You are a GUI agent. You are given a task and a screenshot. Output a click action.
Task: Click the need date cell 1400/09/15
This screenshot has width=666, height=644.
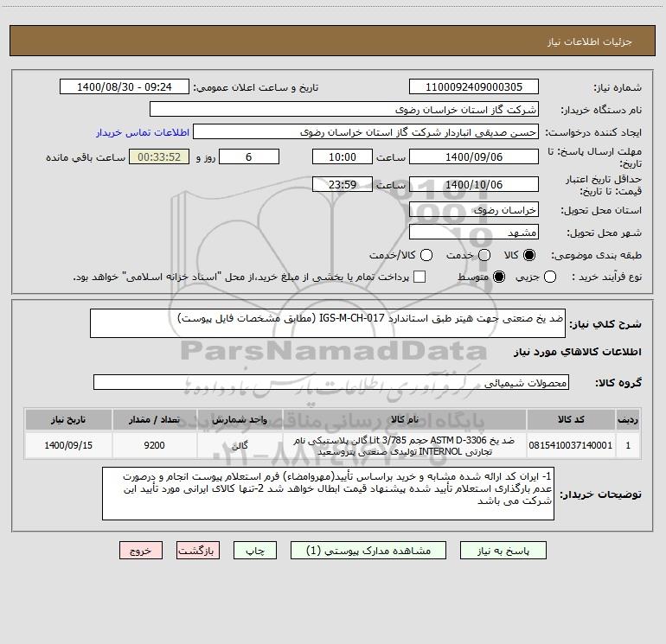point(68,445)
